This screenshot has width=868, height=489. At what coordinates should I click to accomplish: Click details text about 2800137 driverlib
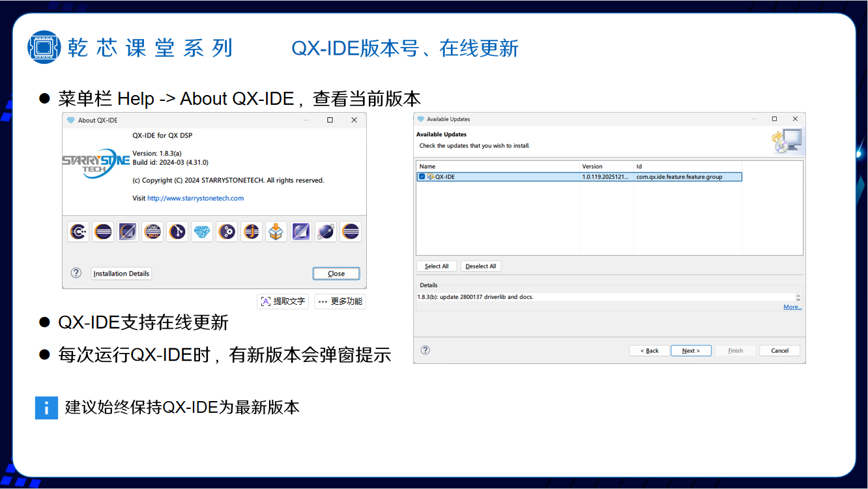[475, 297]
